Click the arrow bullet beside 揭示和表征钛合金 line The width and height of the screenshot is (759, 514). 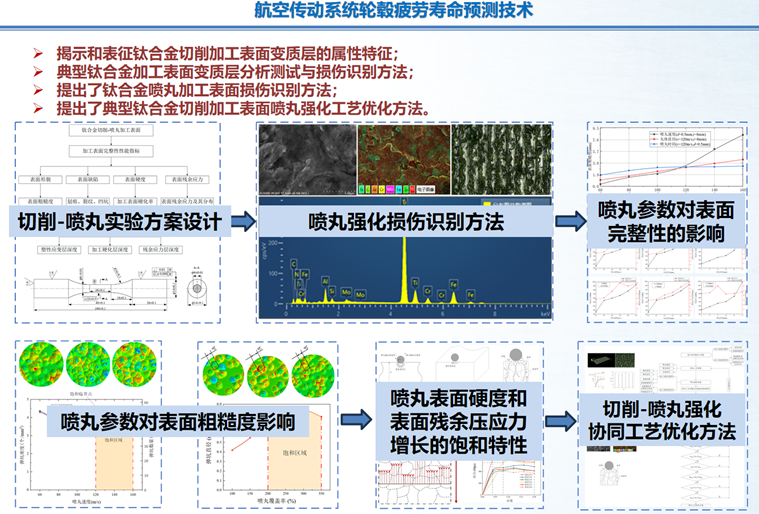click(38, 52)
